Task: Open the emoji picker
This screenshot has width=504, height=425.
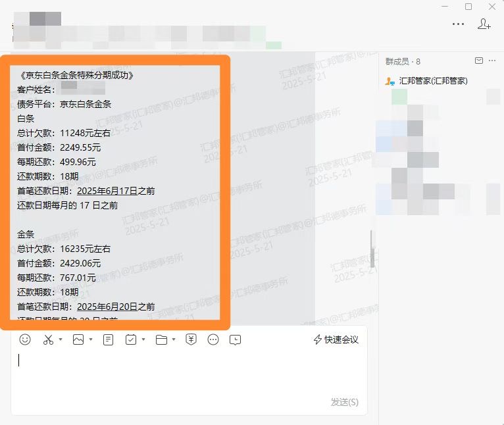Action: 25,339
